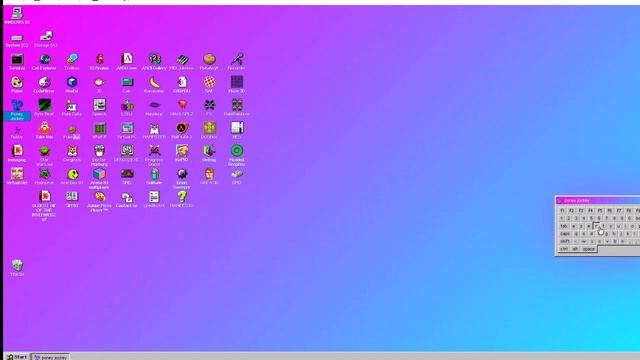Open the Calc calculator icon
This screenshot has height=360, width=640.
(x=127, y=85)
